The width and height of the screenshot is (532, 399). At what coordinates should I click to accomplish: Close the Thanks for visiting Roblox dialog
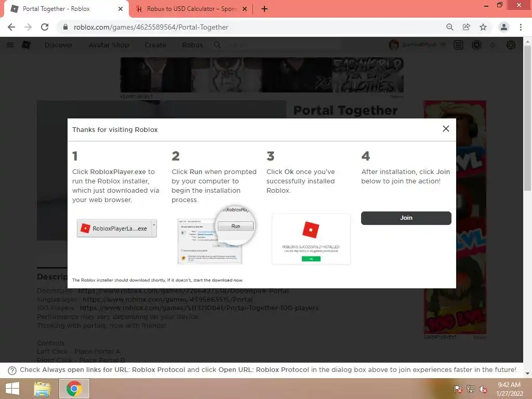(x=446, y=129)
